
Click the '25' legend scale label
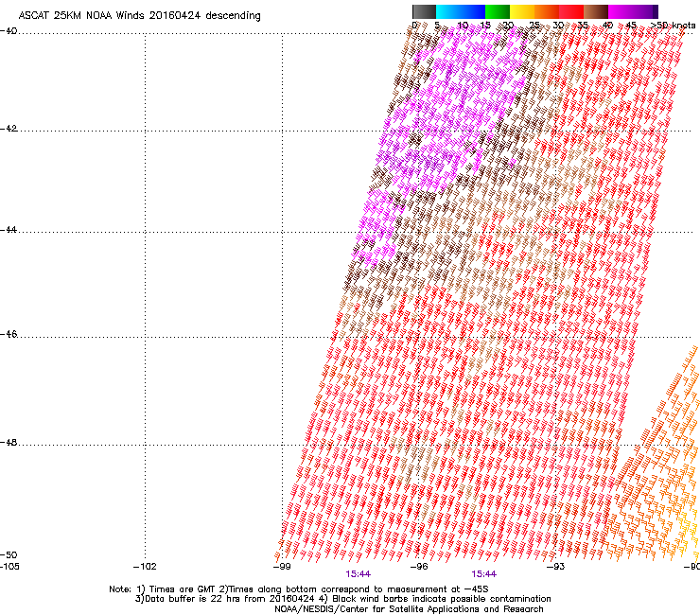pos(534,26)
